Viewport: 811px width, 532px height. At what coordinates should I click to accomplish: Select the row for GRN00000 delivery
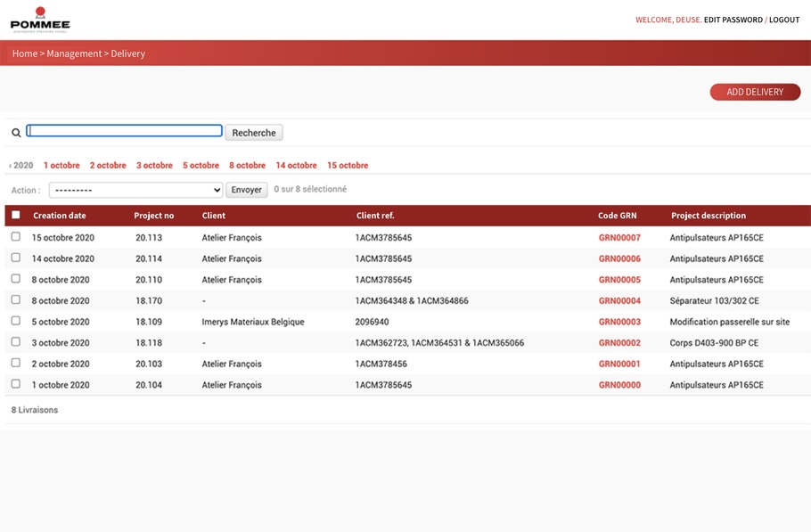coord(15,384)
